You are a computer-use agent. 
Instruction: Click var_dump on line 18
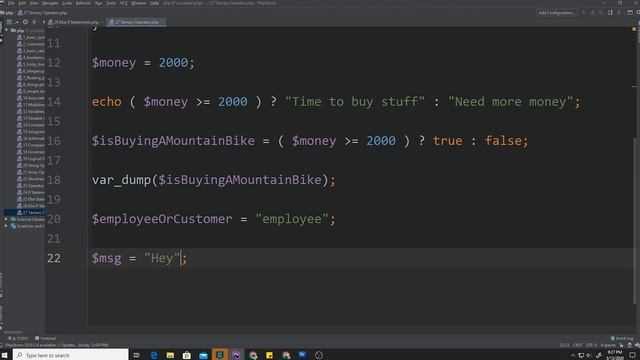click(121, 180)
